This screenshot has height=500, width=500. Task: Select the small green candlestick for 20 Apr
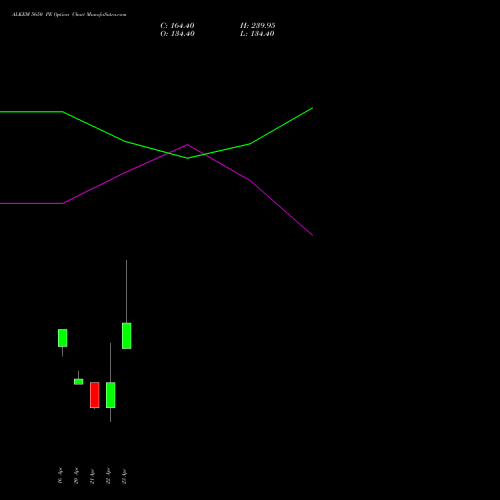79,381
